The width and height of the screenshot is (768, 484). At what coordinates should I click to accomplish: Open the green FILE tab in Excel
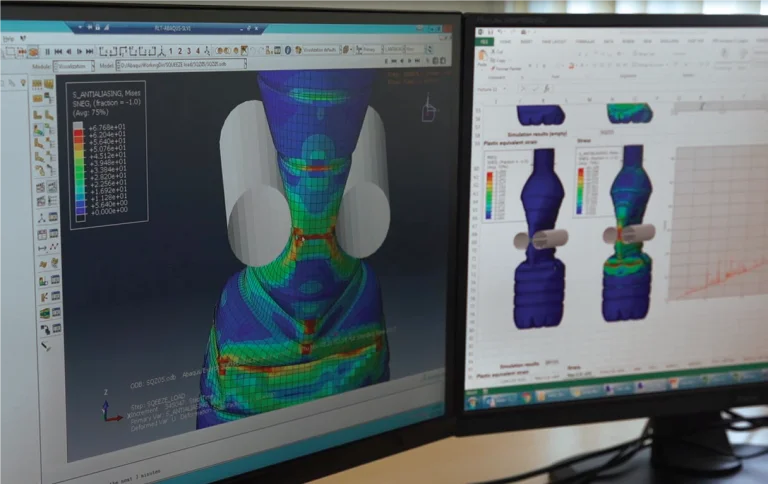[483, 42]
